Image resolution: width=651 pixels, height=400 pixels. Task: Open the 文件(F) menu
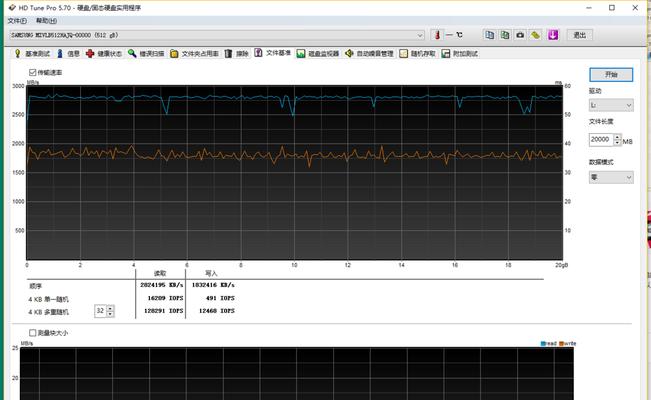click(x=17, y=21)
